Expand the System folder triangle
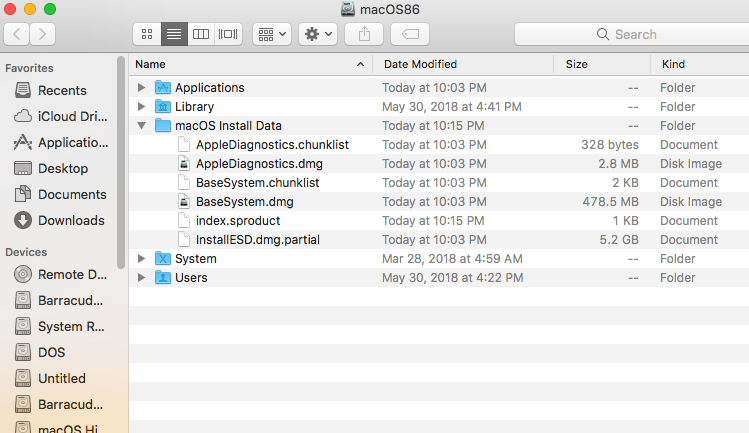749x433 pixels. tap(141, 259)
